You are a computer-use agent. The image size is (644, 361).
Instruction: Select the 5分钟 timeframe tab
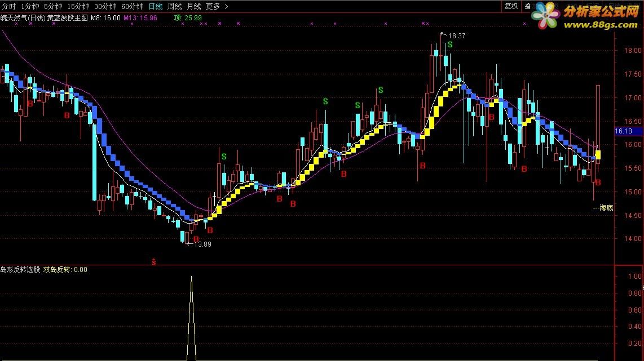click(x=53, y=6)
